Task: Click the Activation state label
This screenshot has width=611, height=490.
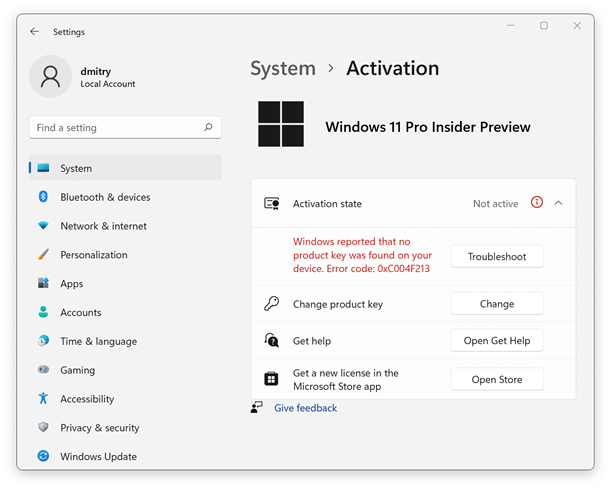Action: (x=327, y=203)
